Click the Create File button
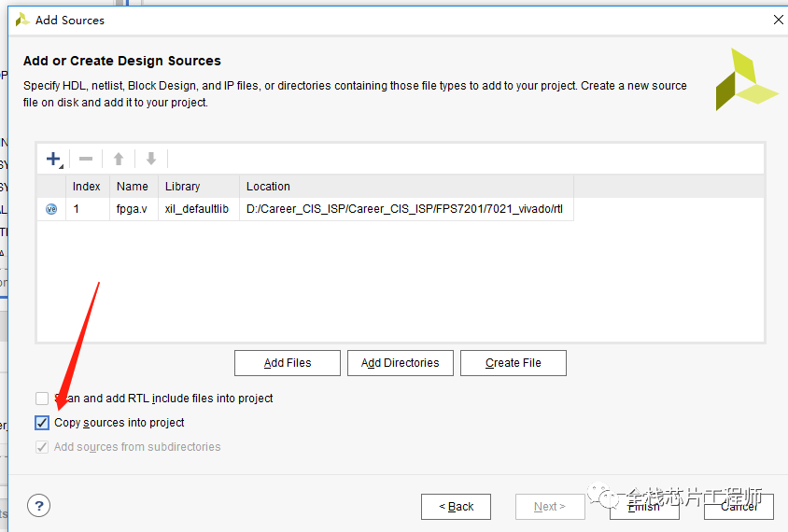 (x=514, y=363)
